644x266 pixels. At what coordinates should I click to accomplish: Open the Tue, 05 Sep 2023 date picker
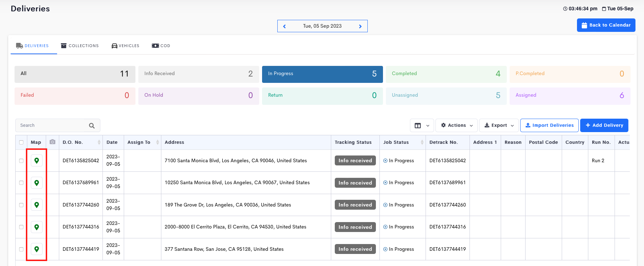click(322, 26)
